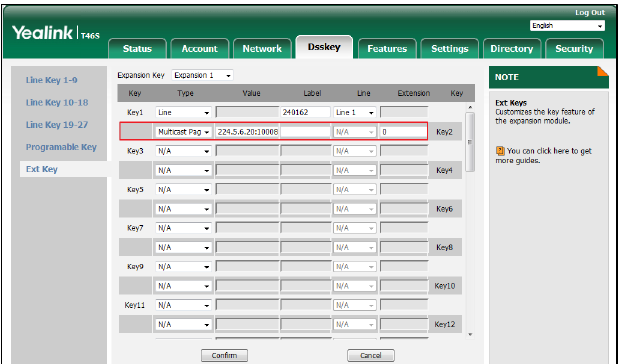This screenshot has height=364, width=620.
Task: Click the Key2 Extension field showing 0
Action: pos(403,132)
